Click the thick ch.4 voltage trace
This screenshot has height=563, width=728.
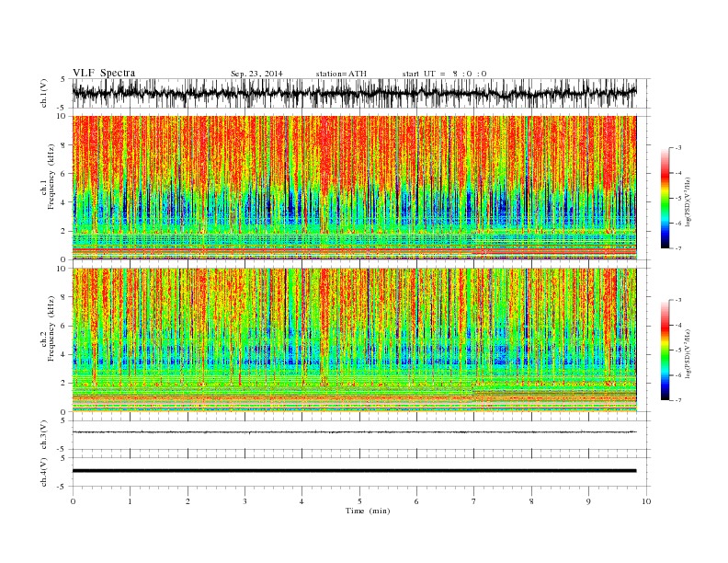click(354, 471)
